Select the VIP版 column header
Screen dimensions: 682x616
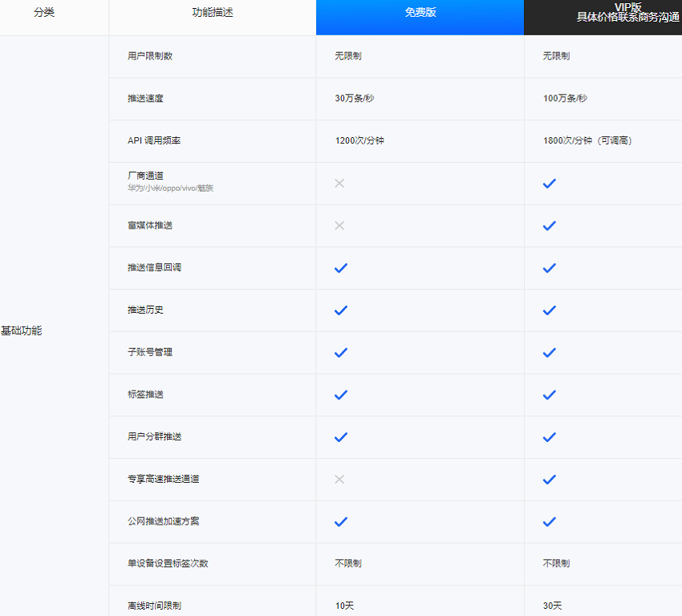coord(603,18)
